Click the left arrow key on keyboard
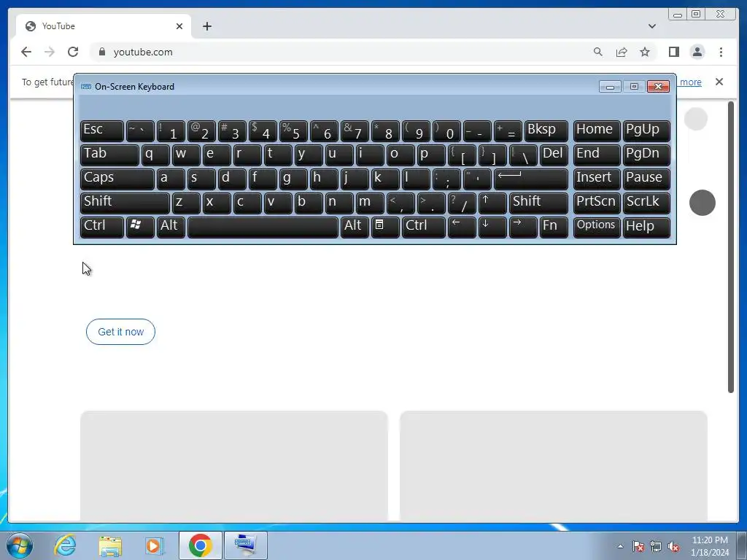This screenshot has height=560, width=747. [x=462, y=227]
